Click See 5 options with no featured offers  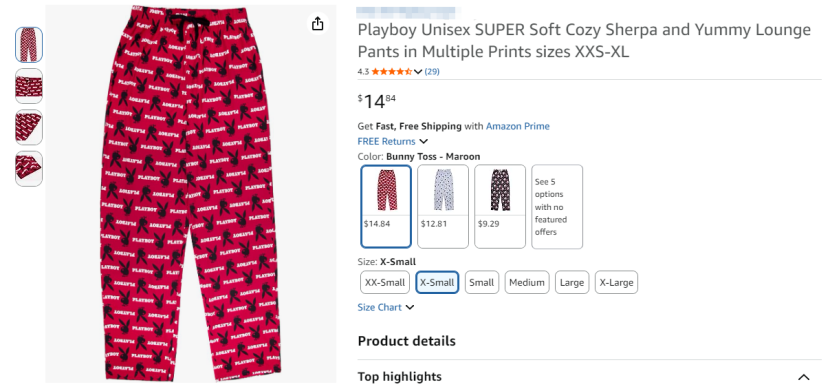pyautogui.click(x=557, y=206)
